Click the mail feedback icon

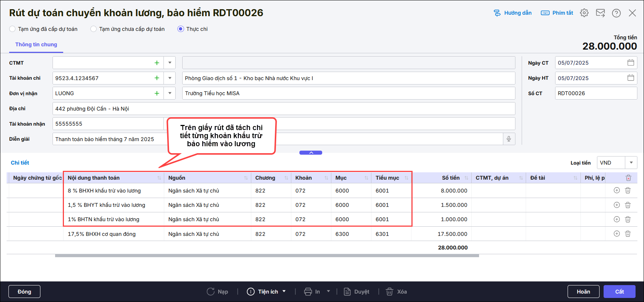600,13
